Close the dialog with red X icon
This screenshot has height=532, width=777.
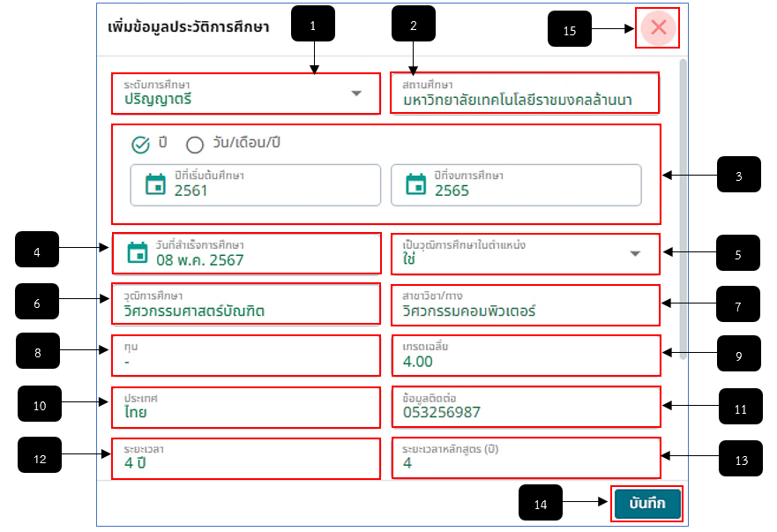point(658,27)
